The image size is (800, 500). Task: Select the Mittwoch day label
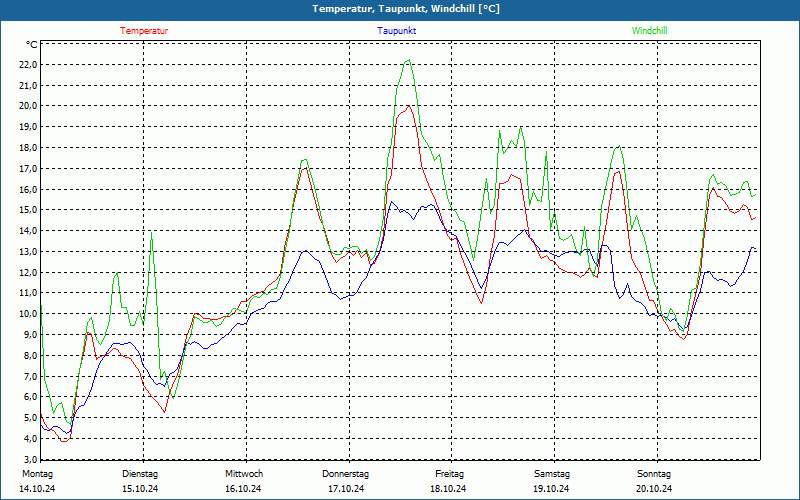pyautogui.click(x=244, y=474)
